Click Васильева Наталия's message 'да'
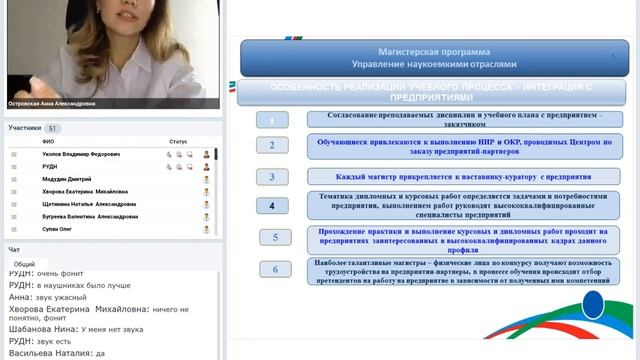The height and width of the screenshot is (360, 640). [x=100, y=353]
